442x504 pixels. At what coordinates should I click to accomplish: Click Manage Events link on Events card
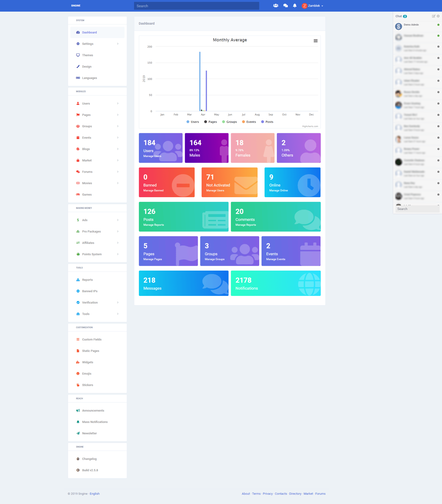276,259
